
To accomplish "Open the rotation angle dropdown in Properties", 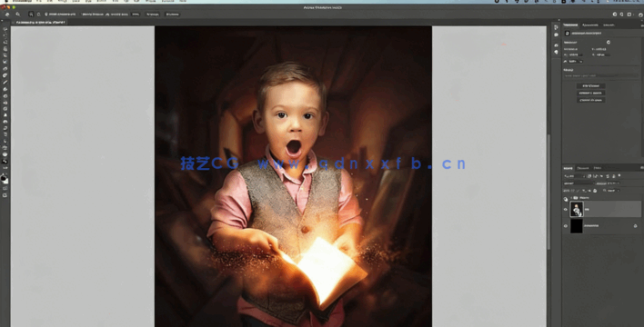I will pos(581,62).
